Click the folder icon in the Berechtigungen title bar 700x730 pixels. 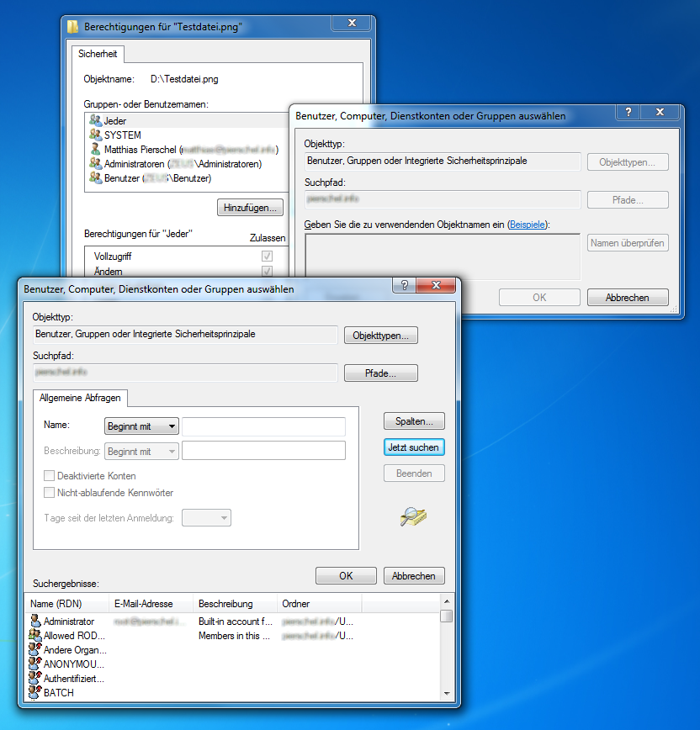(x=72, y=27)
